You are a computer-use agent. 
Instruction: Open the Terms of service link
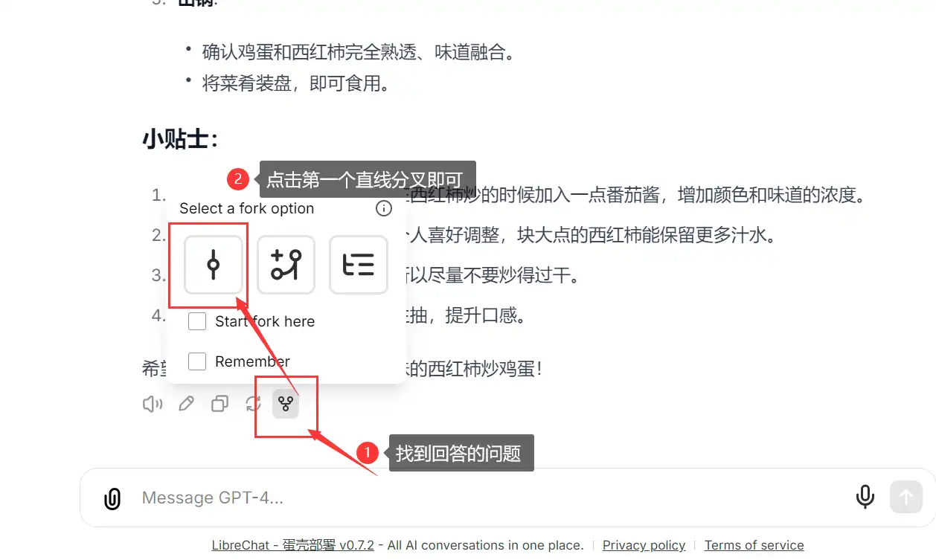pyautogui.click(x=754, y=545)
